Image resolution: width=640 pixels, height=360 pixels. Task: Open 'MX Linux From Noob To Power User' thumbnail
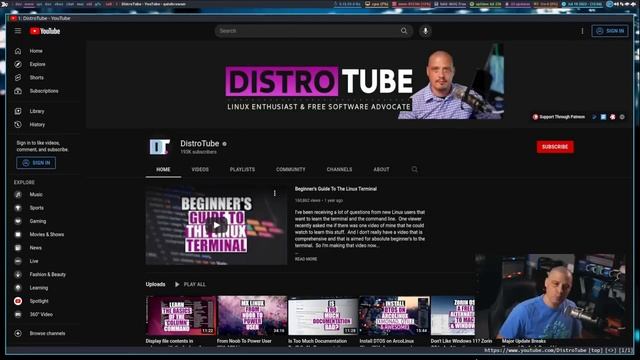(252, 316)
